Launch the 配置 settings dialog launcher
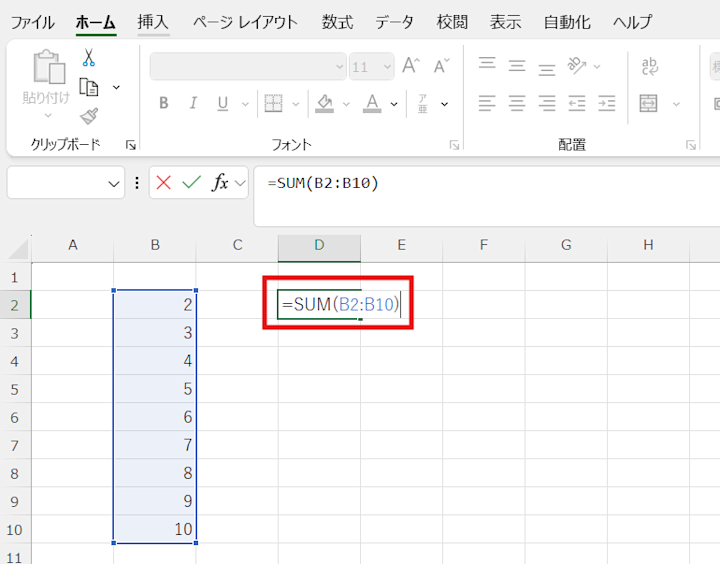Screen dimensions: 720x564 pyautogui.click(x=691, y=146)
